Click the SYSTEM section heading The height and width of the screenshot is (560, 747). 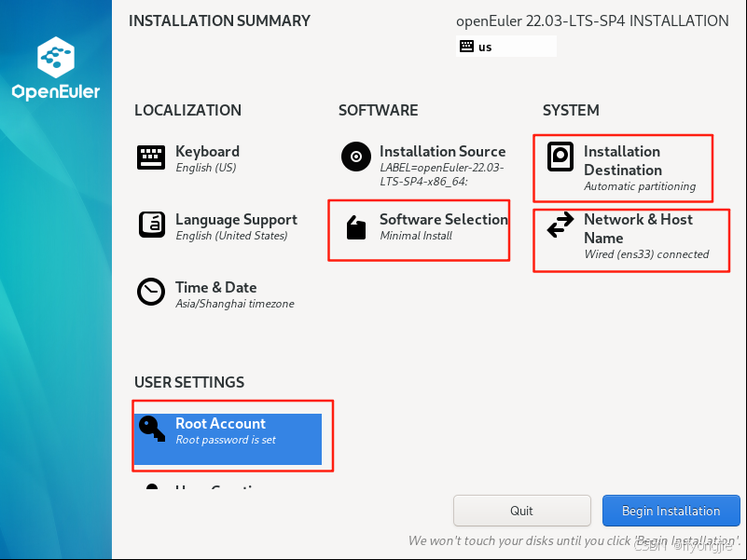point(571,111)
